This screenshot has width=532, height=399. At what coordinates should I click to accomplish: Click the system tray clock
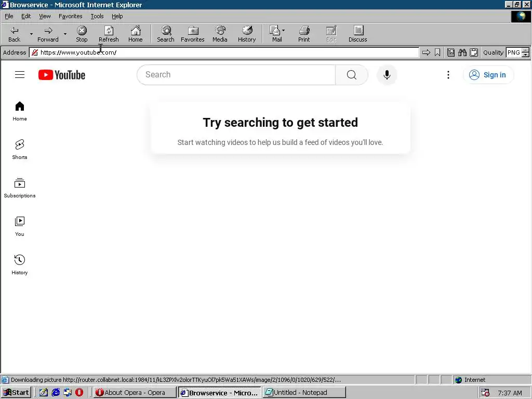point(510,393)
